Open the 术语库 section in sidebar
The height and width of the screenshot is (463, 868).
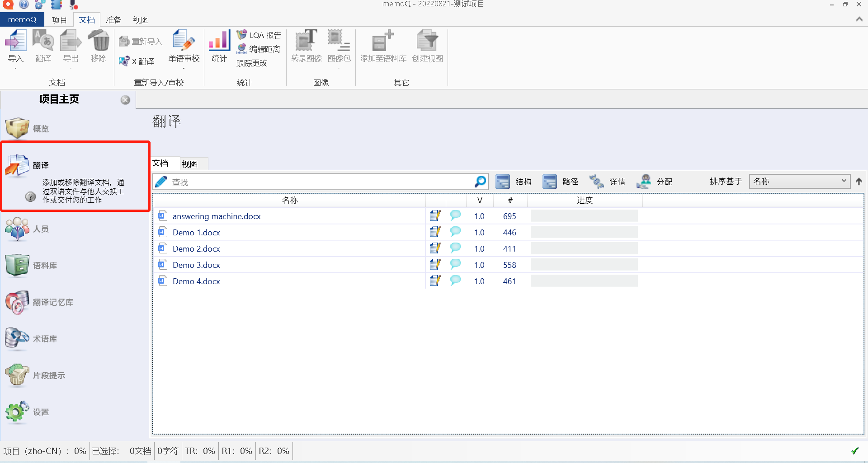pyautogui.click(x=31, y=339)
